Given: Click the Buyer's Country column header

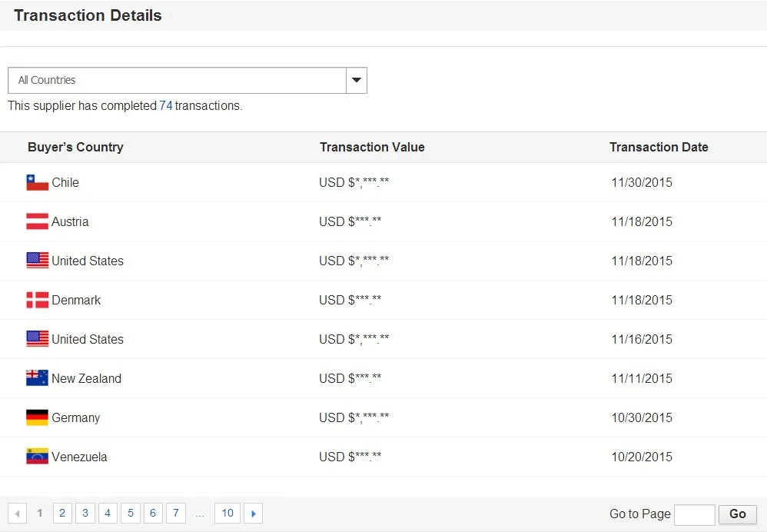Looking at the screenshot, I should 75,148.
